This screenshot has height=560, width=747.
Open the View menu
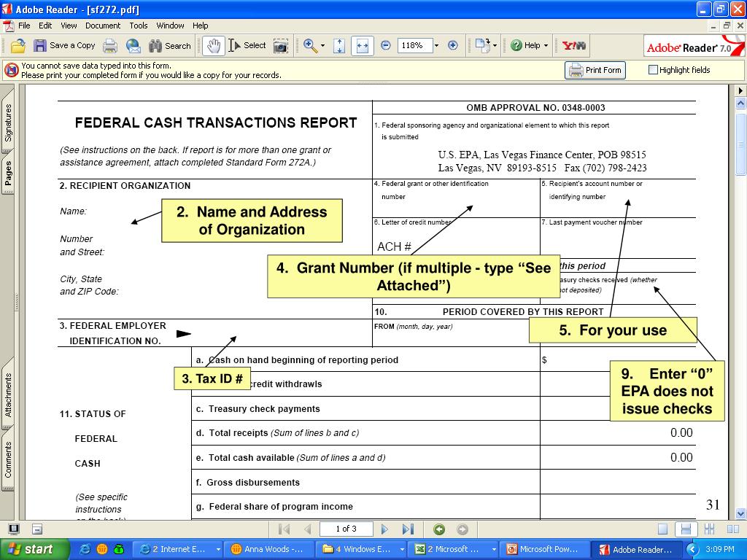coord(69,26)
